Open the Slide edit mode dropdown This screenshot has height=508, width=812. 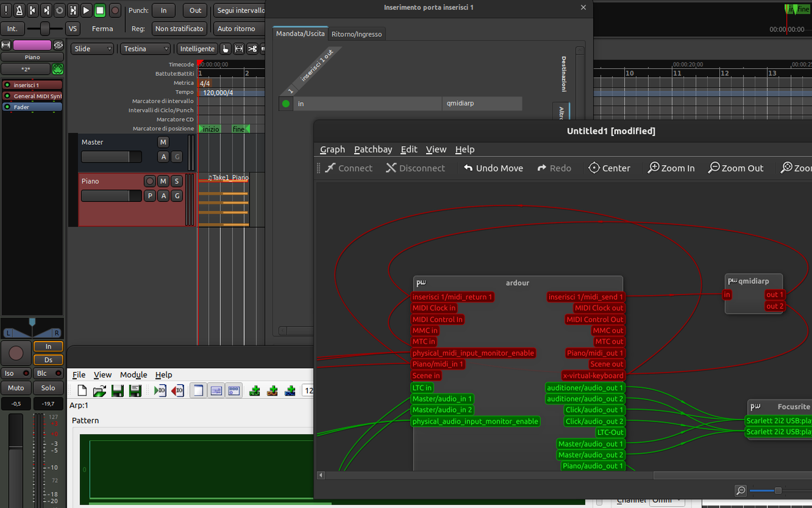click(x=92, y=49)
